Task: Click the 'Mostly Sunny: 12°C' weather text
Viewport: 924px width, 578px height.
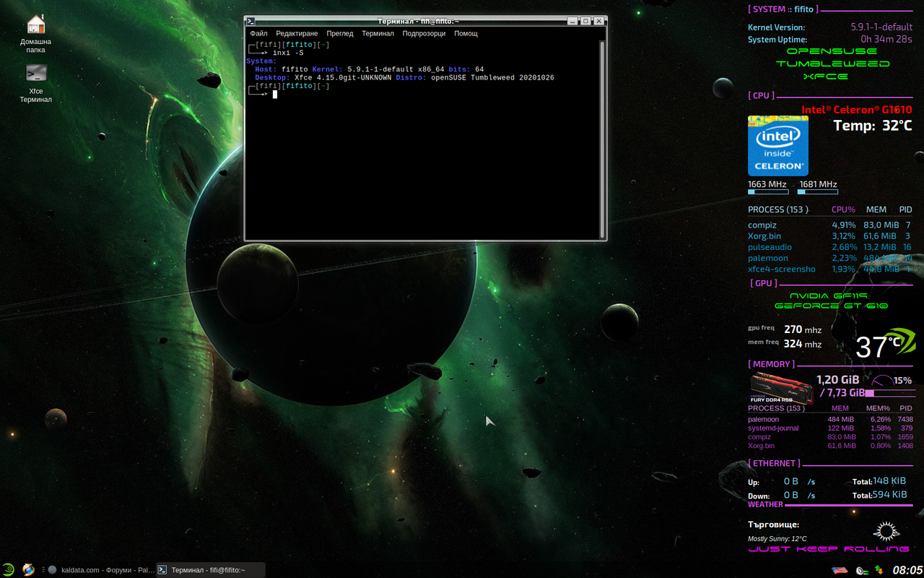Action: (x=777, y=539)
